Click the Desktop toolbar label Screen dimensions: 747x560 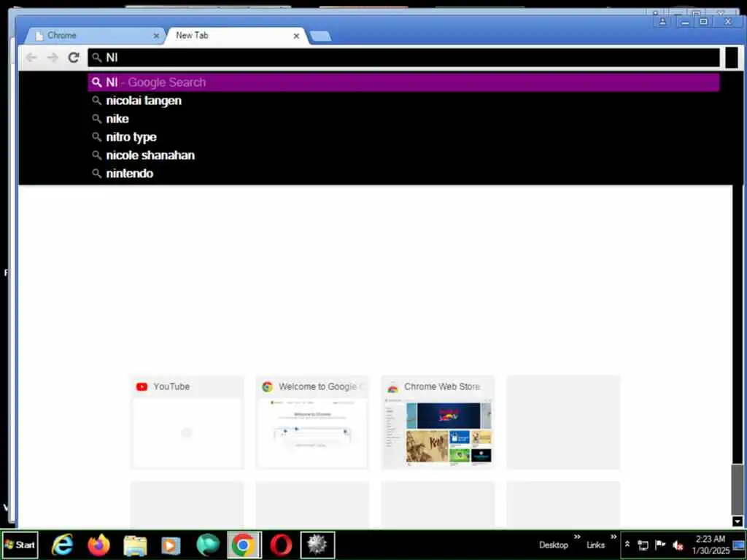tap(554, 545)
